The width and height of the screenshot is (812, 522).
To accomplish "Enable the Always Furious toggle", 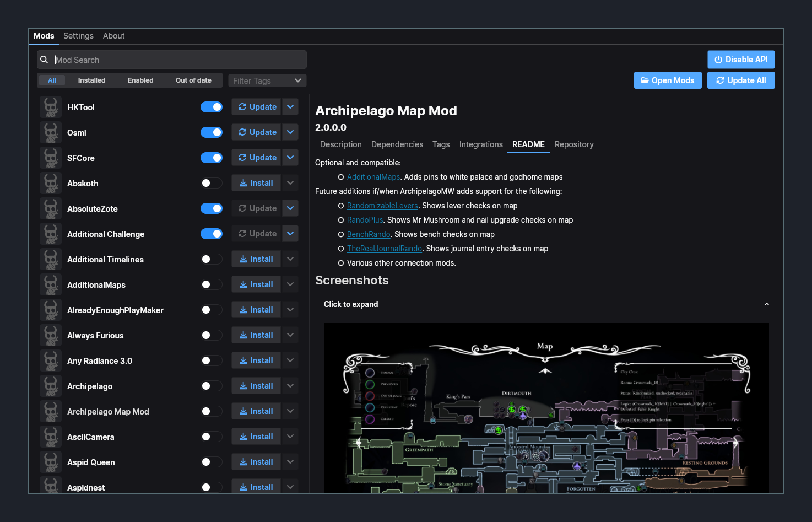I will [x=212, y=335].
